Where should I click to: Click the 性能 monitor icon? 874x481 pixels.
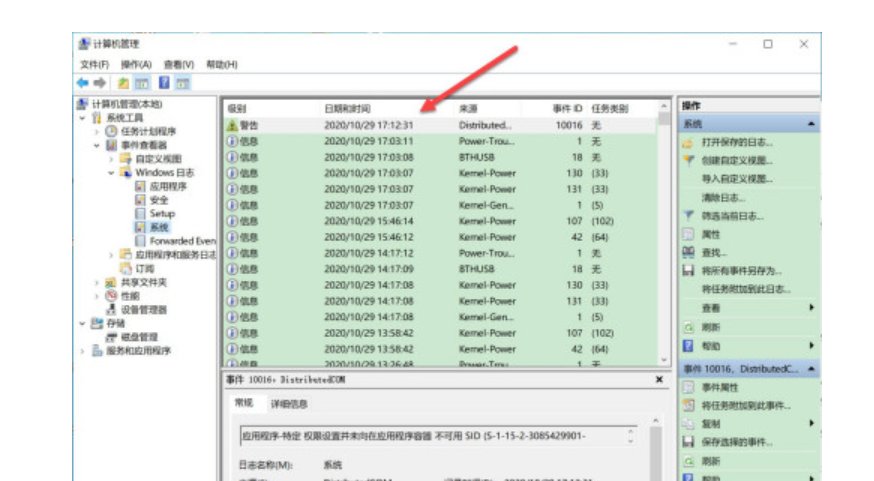click(x=111, y=296)
